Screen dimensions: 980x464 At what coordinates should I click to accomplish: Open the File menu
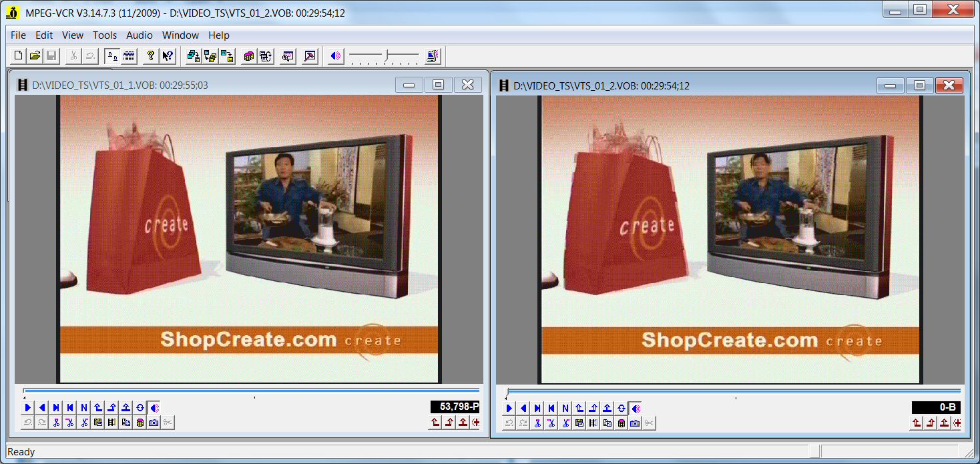coord(18,35)
